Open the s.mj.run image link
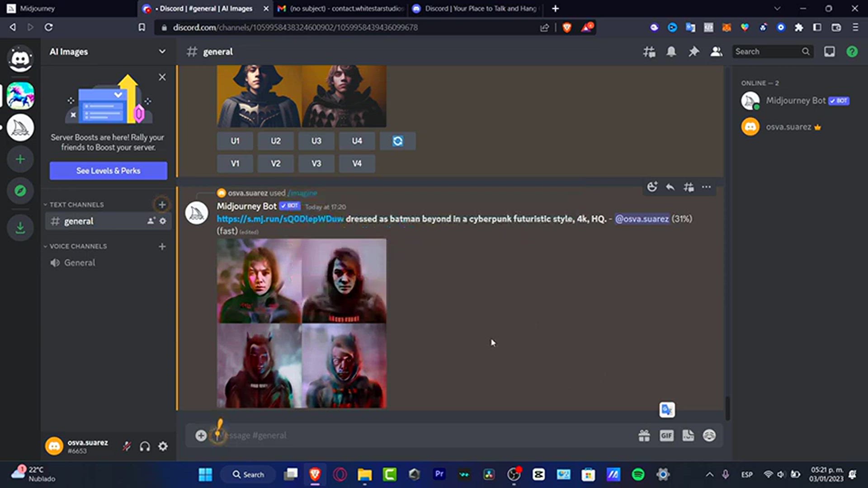This screenshot has height=488, width=868. point(280,219)
